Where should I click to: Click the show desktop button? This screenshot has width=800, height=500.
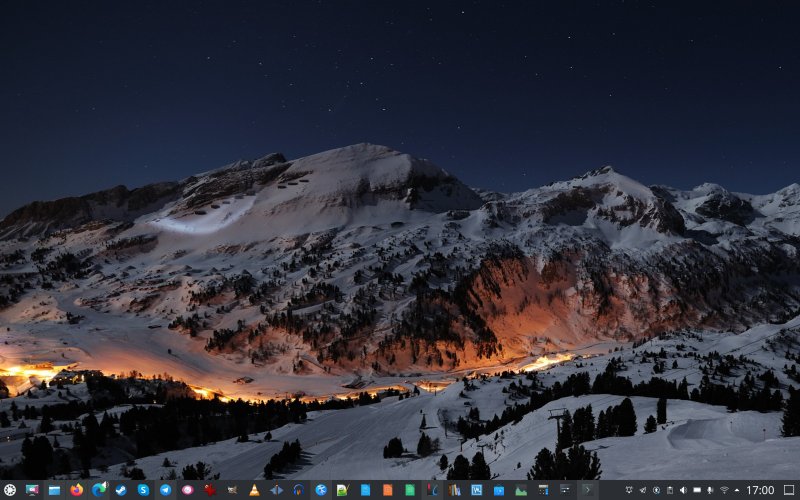[x=789, y=490]
